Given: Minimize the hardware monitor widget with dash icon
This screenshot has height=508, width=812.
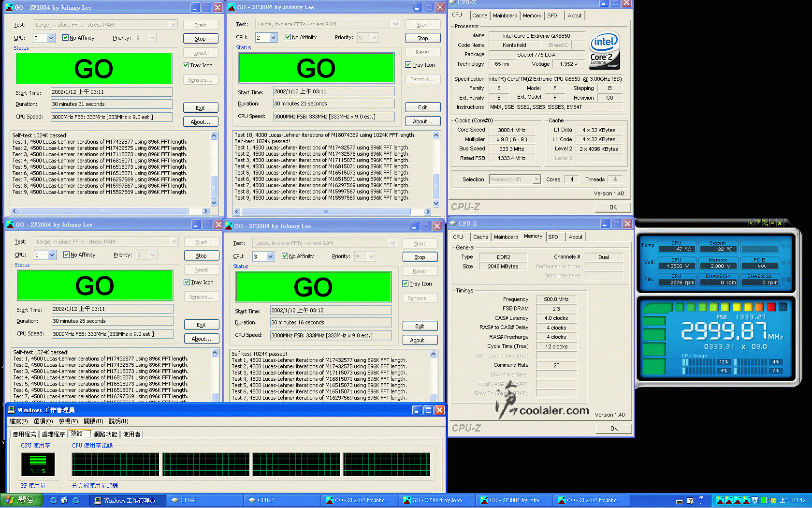Looking at the screenshot, I should [772, 223].
